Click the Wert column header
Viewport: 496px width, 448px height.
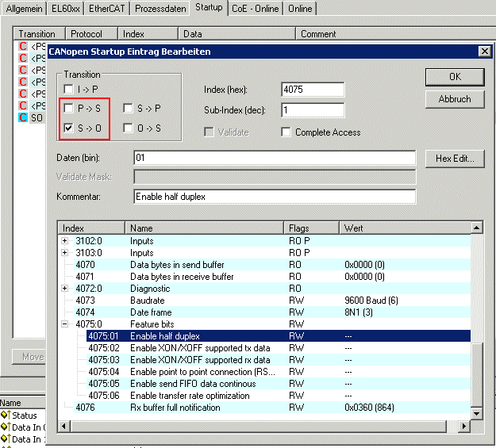[x=406, y=228]
